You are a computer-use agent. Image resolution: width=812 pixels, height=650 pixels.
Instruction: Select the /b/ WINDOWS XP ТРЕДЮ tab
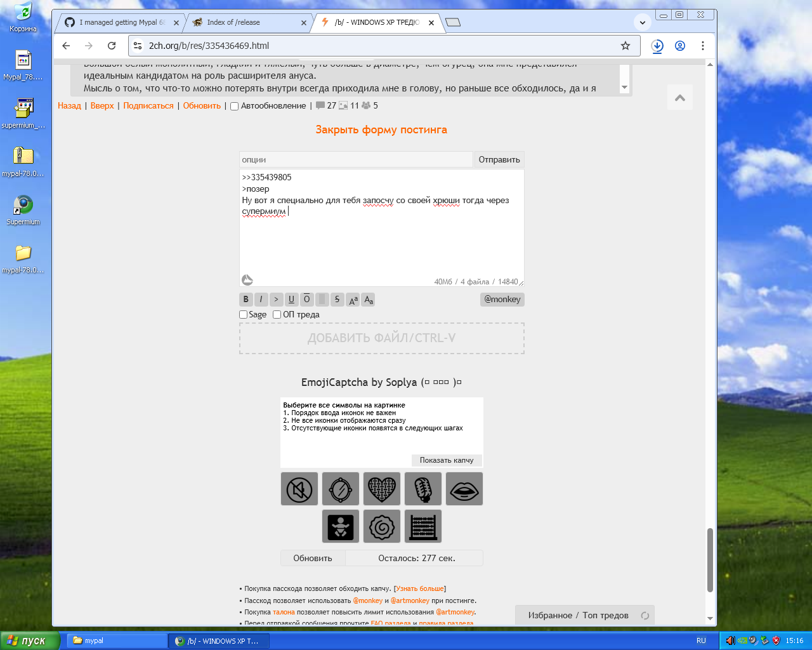377,22
